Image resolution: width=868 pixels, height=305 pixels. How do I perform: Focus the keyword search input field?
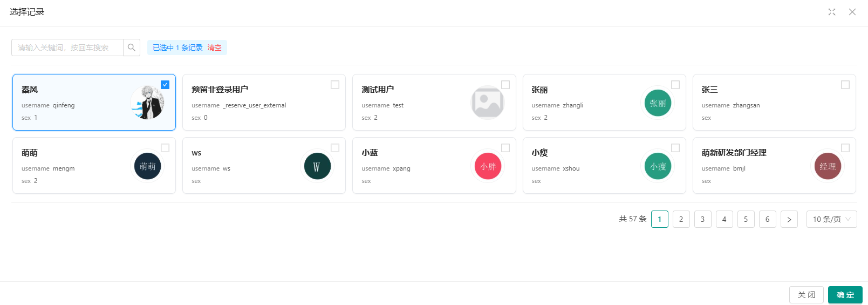click(x=67, y=48)
